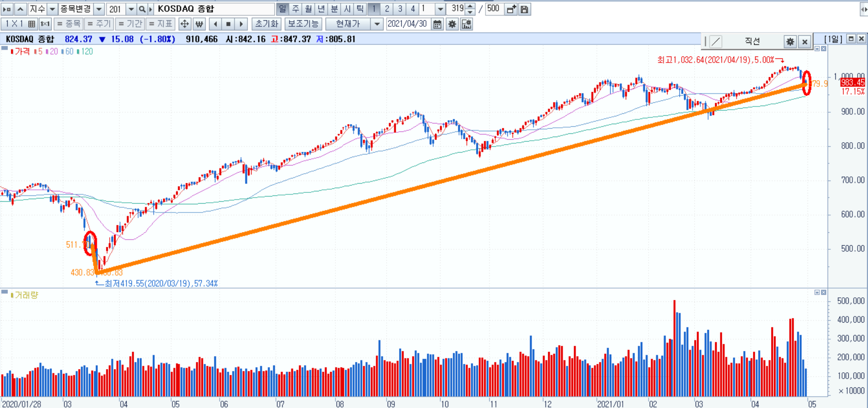Viewport: 868px width, 408px height.
Task: Choose interval preset 4
Action: (413, 9)
